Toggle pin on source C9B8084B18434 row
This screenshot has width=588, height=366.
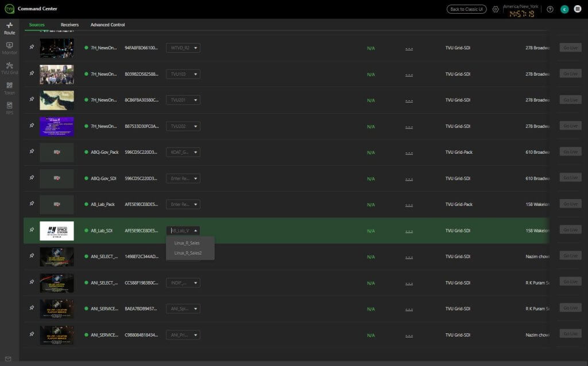coord(32,334)
